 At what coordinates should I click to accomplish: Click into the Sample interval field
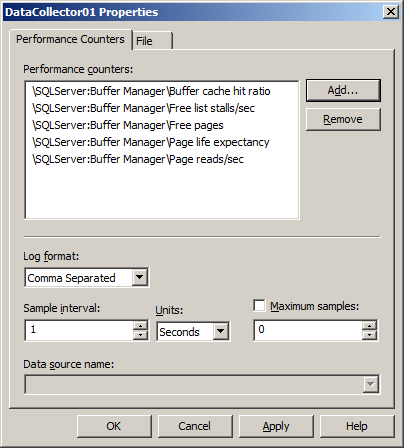pos(79,330)
